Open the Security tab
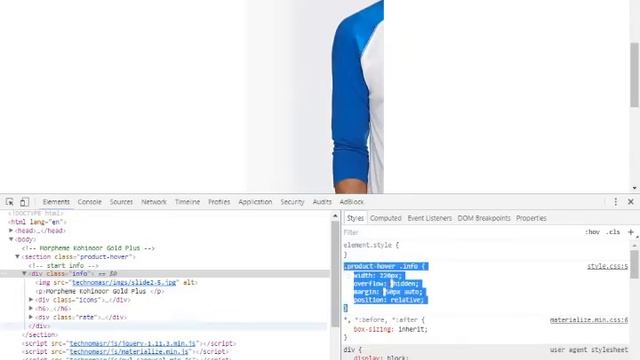Screen dimensions: 640x360 292,202
